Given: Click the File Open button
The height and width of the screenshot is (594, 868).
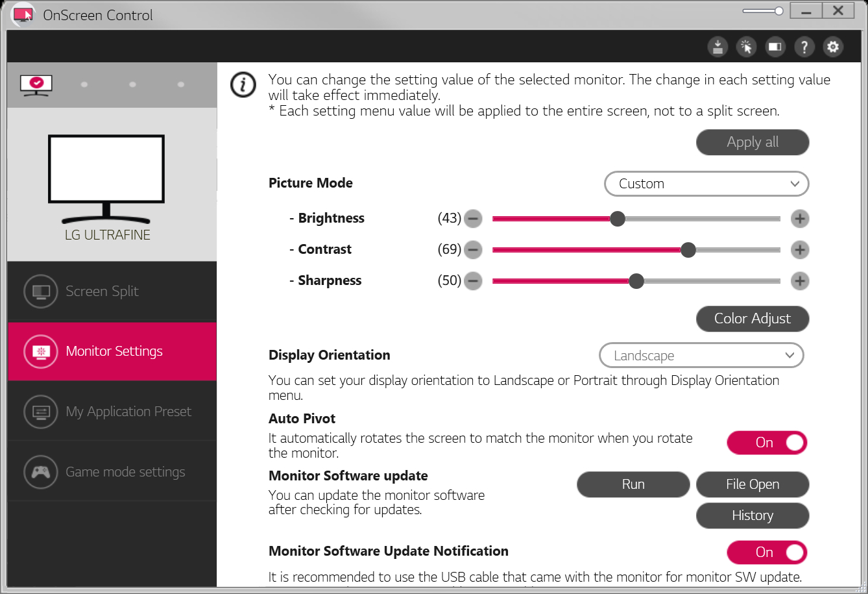Looking at the screenshot, I should click(x=753, y=484).
